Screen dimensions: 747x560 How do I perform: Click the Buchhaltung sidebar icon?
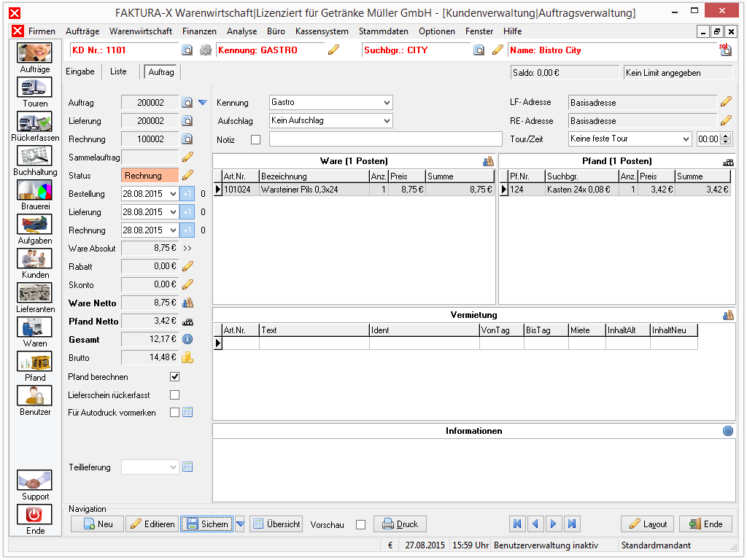coord(34,156)
